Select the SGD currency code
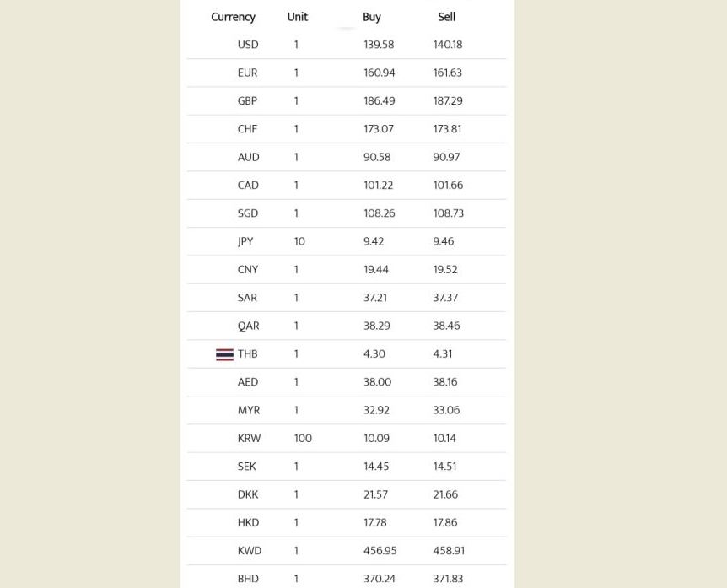The width and height of the screenshot is (727, 588). tap(248, 213)
